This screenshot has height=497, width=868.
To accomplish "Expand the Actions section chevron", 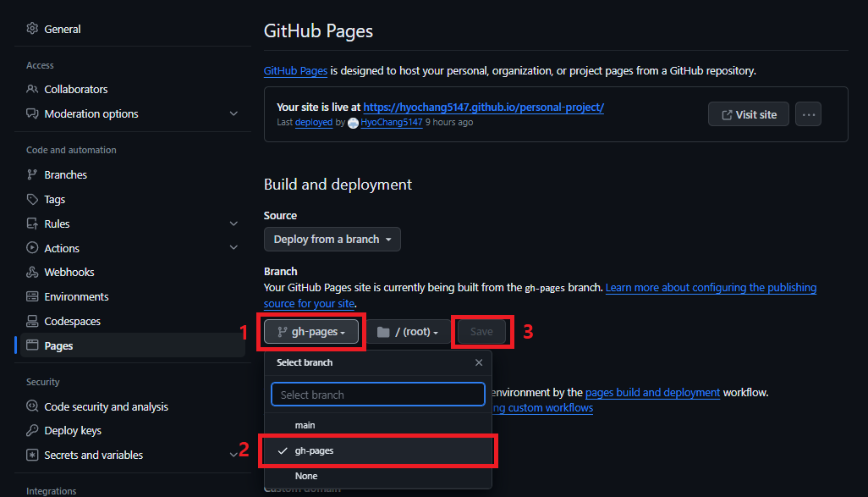I will pyautogui.click(x=233, y=248).
